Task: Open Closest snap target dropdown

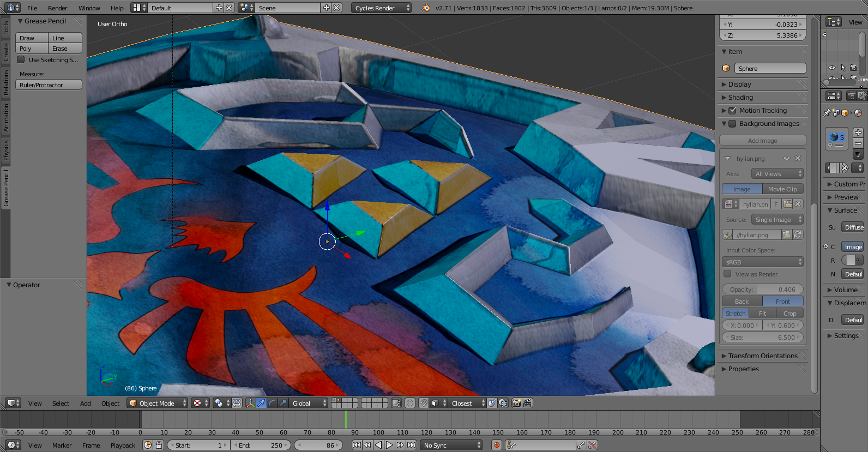Action: tap(467, 403)
